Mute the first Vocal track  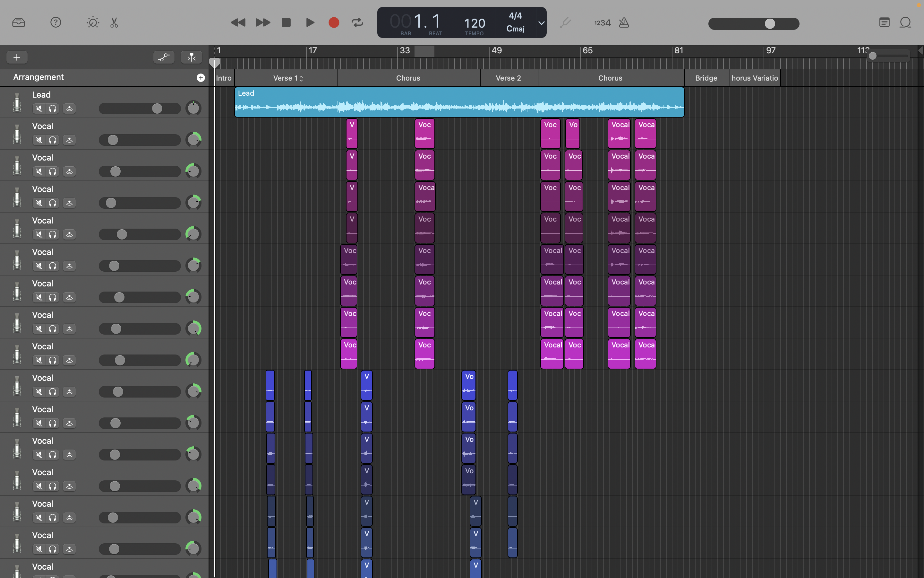(x=39, y=140)
